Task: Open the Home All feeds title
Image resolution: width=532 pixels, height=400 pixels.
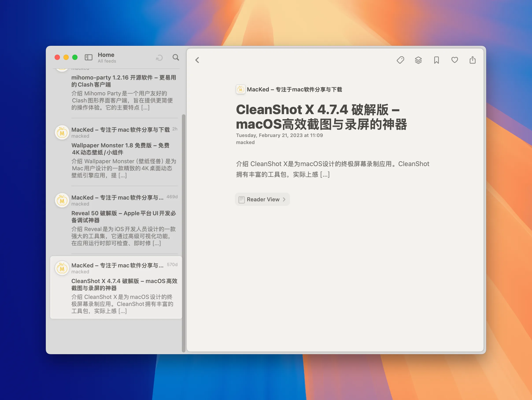Action: pyautogui.click(x=107, y=57)
